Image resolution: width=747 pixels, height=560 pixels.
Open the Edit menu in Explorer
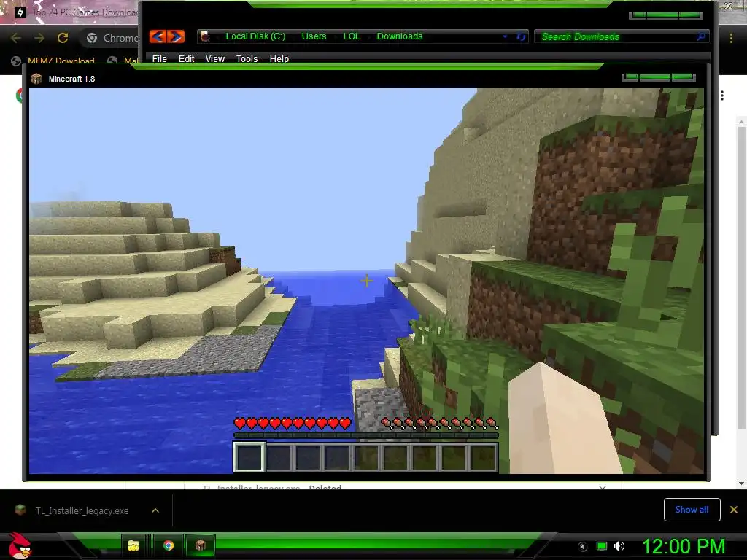(186, 58)
